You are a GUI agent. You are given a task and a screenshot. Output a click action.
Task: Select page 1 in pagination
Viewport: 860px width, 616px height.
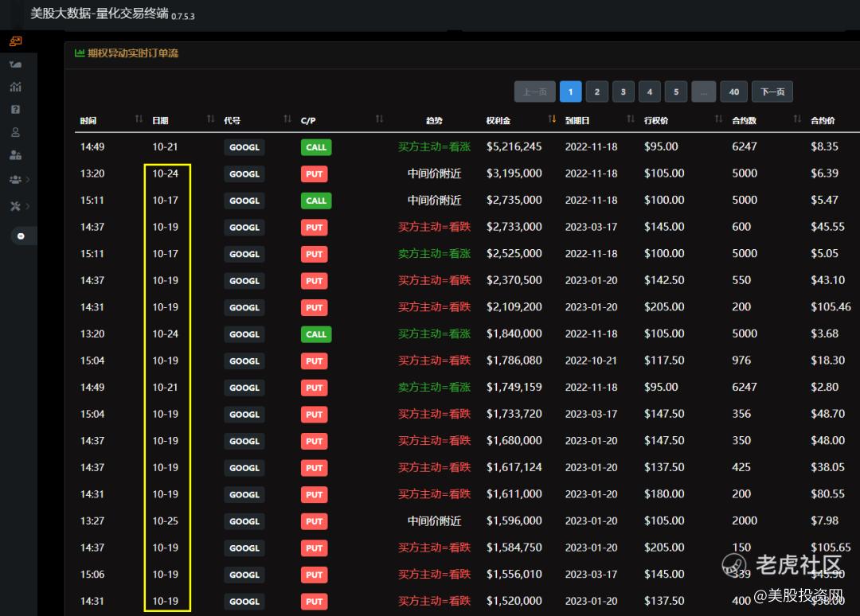[570, 92]
